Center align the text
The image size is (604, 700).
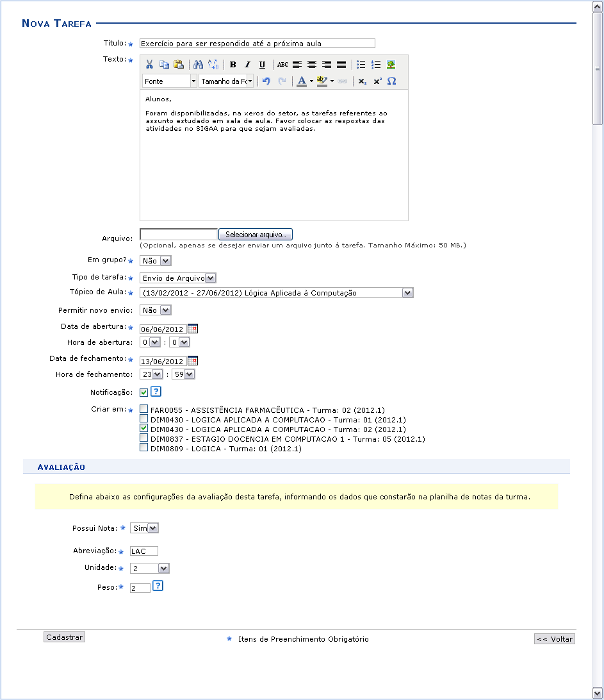coord(312,65)
